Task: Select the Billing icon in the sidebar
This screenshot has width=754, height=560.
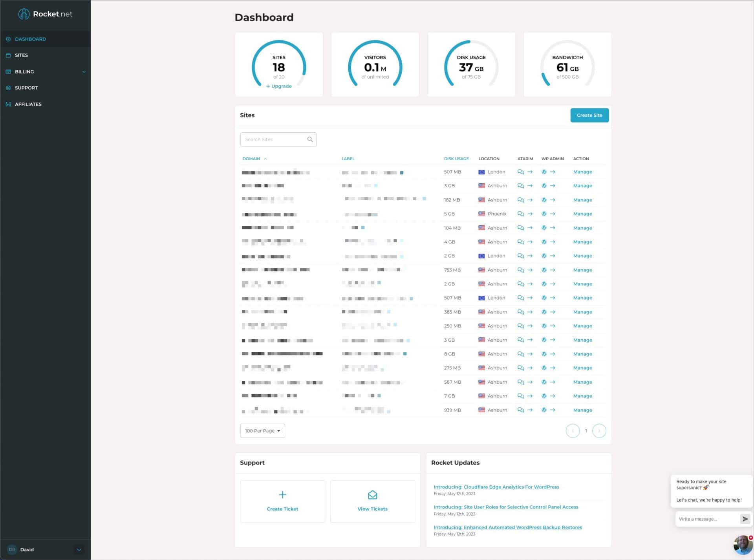Action: pos(8,71)
